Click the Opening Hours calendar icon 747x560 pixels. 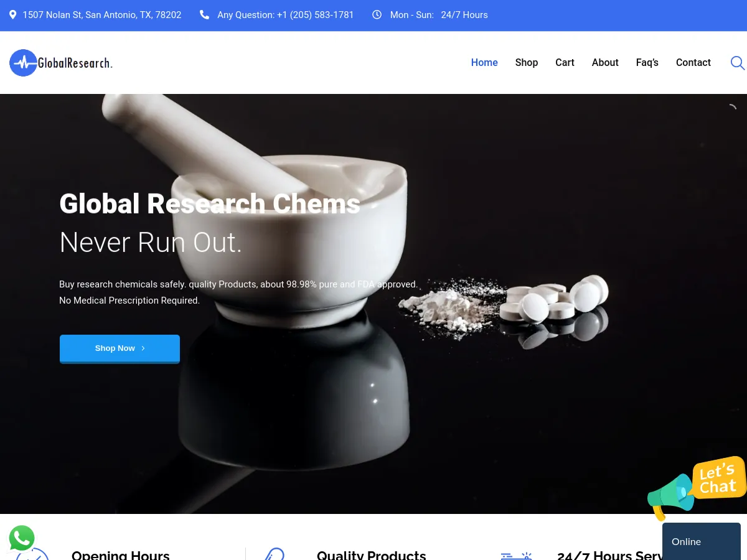tap(32, 556)
